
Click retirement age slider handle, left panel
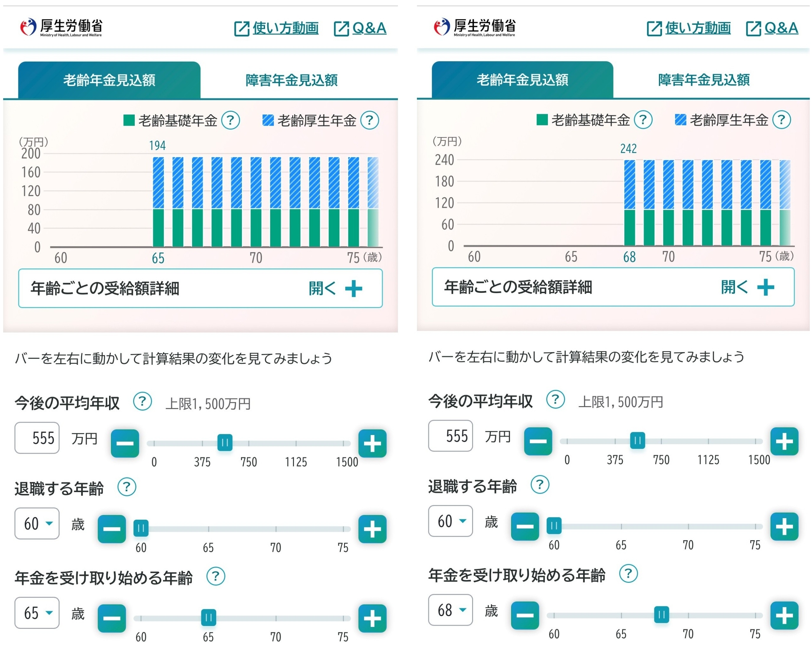[141, 528]
